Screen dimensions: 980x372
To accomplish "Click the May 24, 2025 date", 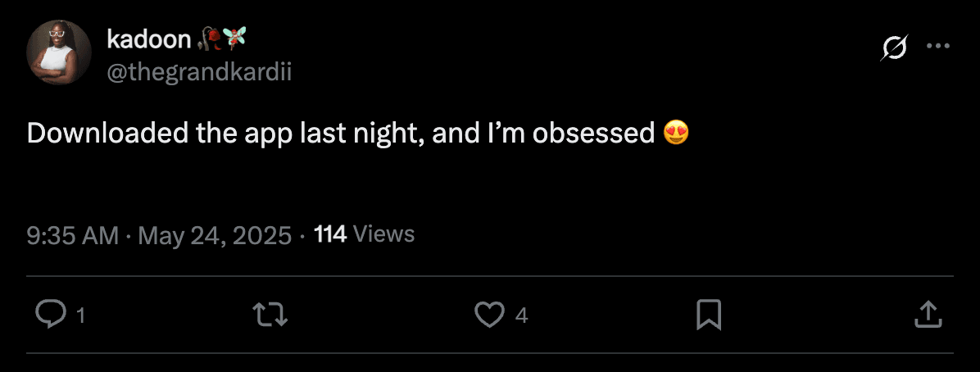I will point(215,235).
